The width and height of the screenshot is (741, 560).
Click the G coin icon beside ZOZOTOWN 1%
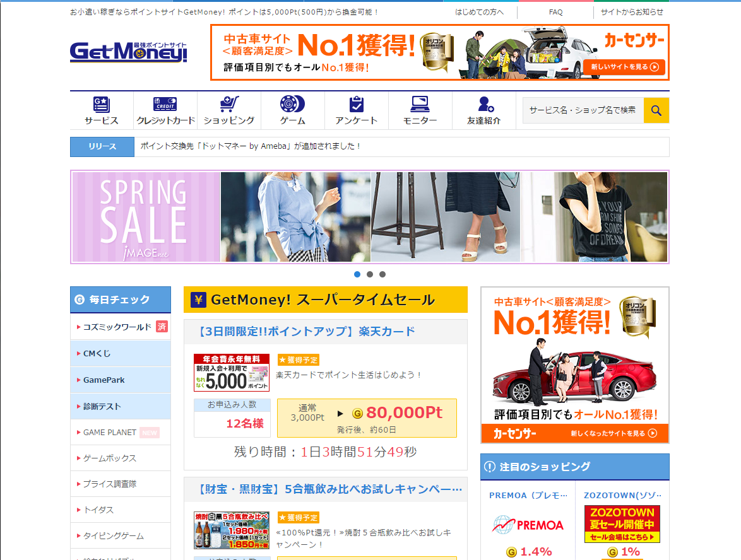[612, 552]
